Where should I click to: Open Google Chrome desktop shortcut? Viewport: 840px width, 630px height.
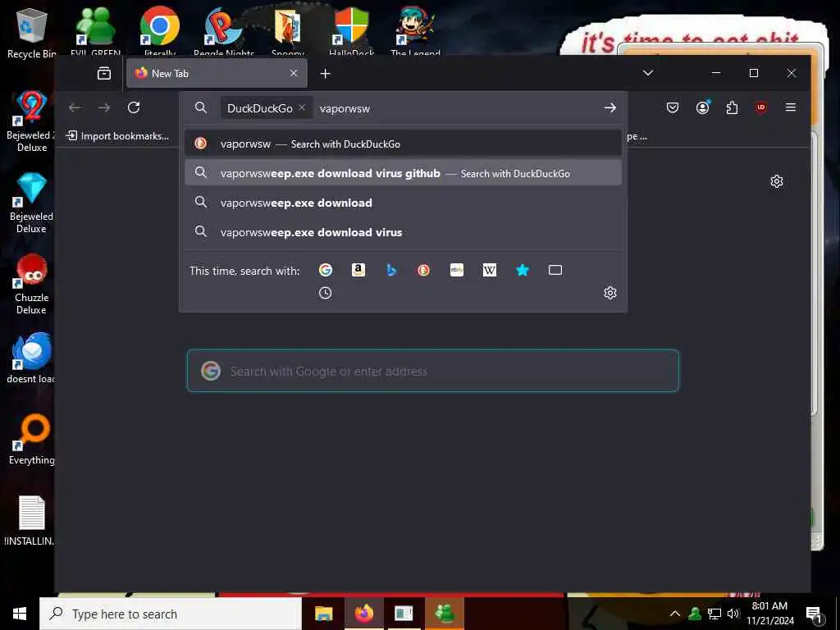tap(160, 31)
